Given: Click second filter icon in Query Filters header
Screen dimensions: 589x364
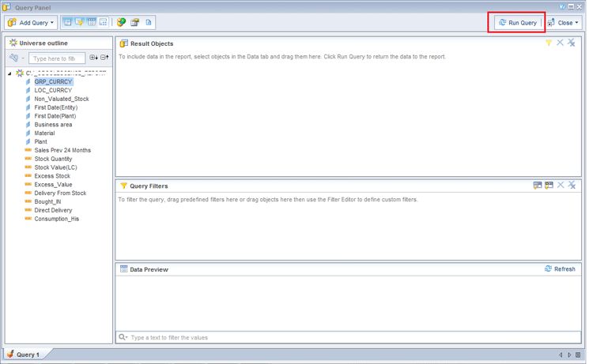Looking at the screenshot, I should (x=549, y=185).
